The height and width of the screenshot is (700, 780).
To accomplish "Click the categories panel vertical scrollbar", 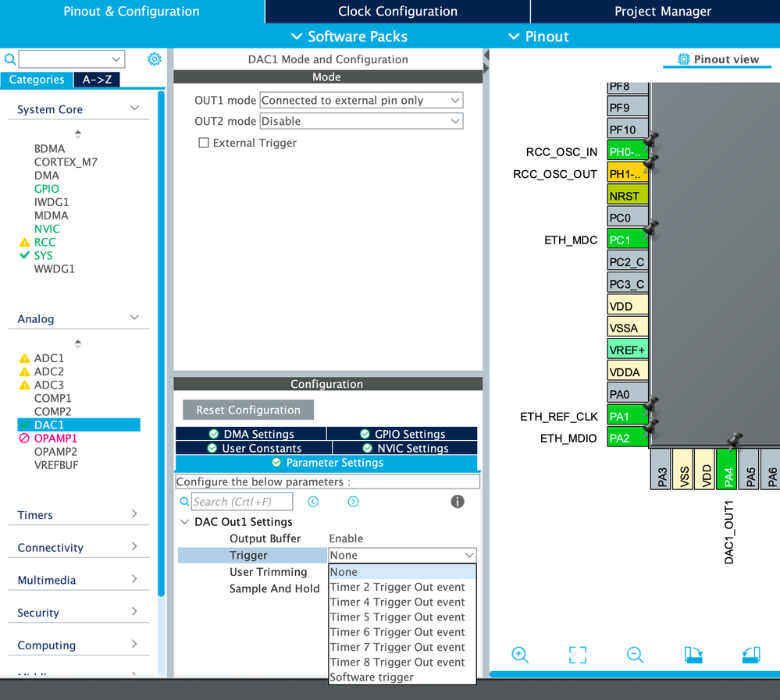I will click(x=161, y=343).
